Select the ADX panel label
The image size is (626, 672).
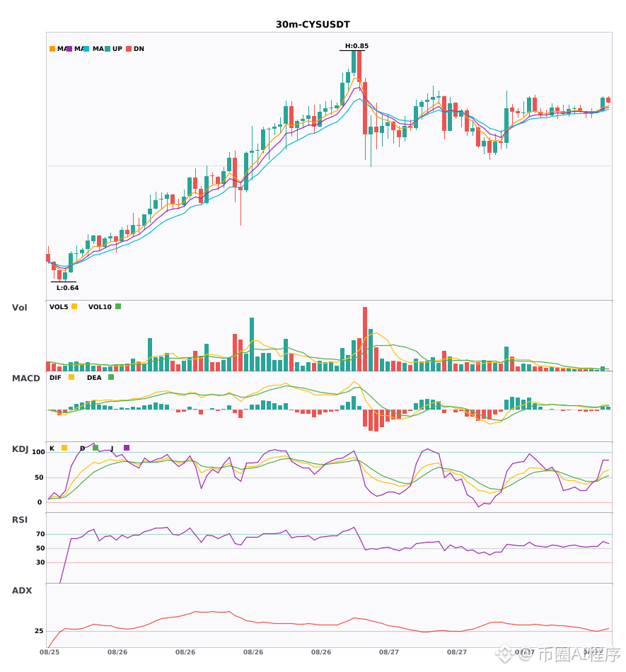click(x=22, y=591)
